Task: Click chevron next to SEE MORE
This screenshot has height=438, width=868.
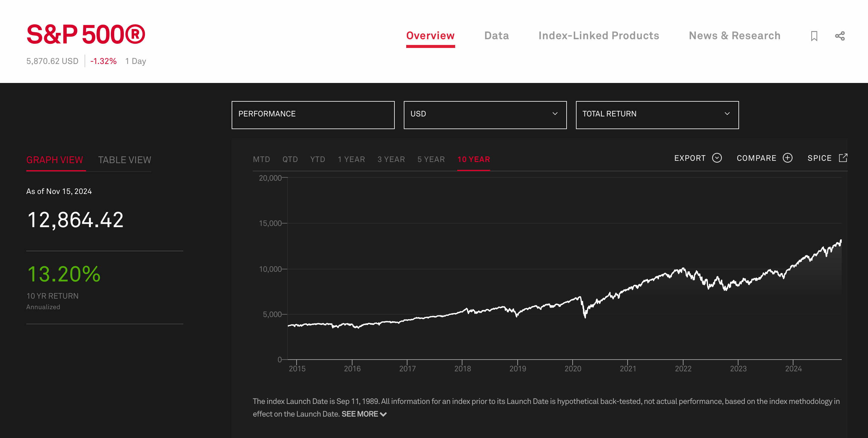Action: pyautogui.click(x=383, y=414)
